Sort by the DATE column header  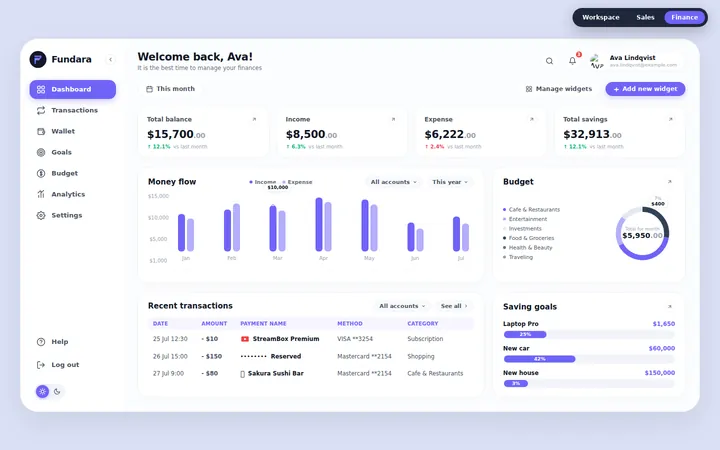pyautogui.click(x=160, y=324)
